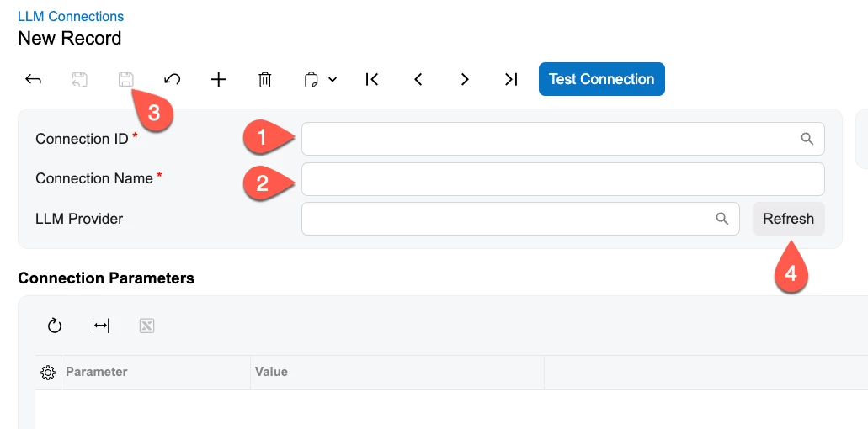
Task: Open the LLM Connections breadcrumb link
Action: [x=71, y=17]
